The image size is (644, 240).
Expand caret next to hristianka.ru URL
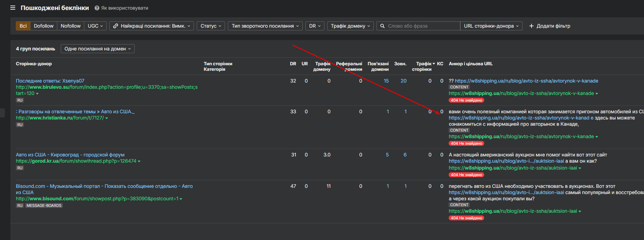tap(107, 118)
